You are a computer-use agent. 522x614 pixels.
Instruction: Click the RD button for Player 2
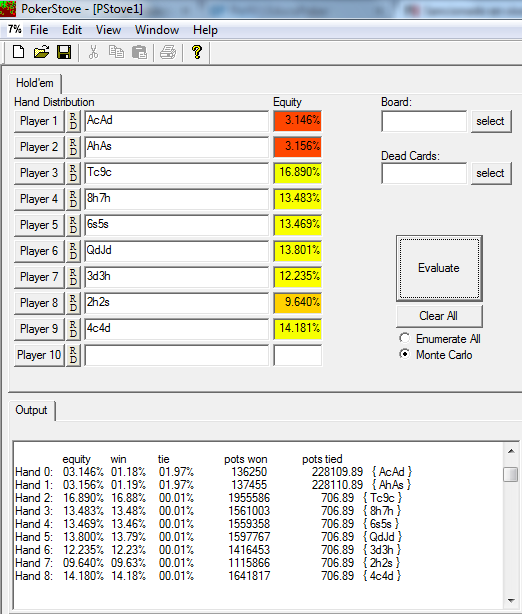(73, 147)
